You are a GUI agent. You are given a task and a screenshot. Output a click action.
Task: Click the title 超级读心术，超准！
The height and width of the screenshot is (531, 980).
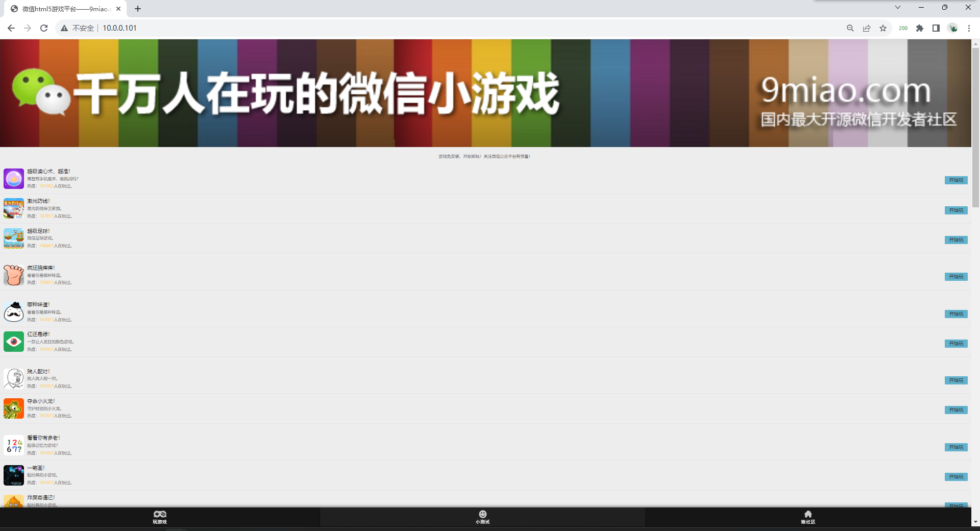[49, 172]
